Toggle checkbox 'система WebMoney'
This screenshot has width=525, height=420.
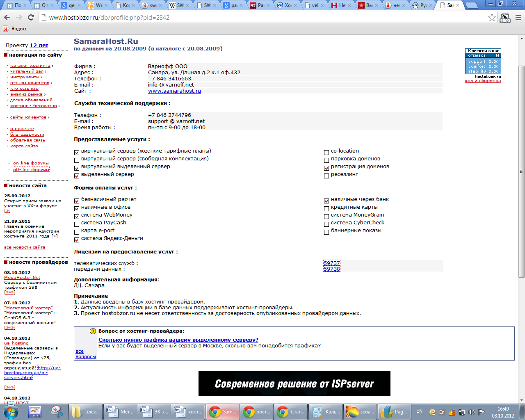(x=77, y=217)
